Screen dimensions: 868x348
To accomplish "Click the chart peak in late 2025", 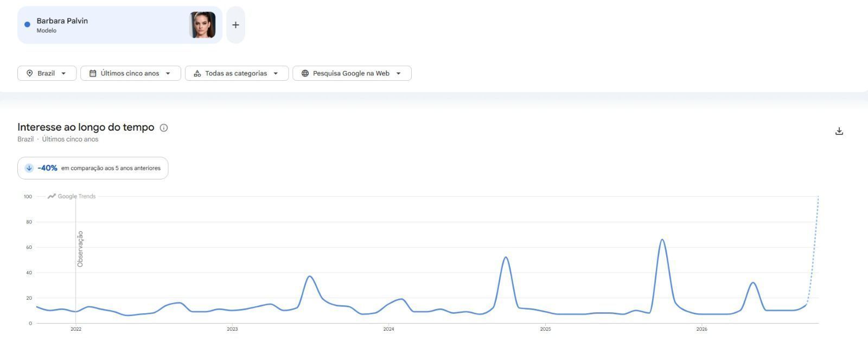I will pyautogui.click(x=662, y=240).
